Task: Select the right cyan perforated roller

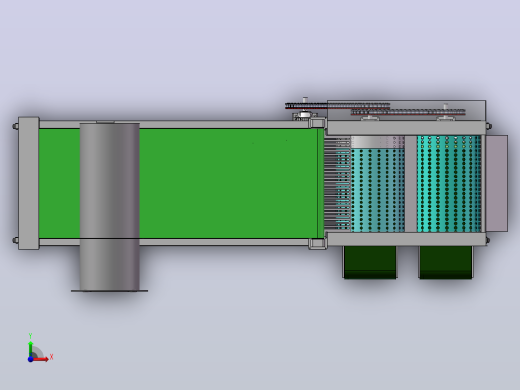Action: coord(449,184)
